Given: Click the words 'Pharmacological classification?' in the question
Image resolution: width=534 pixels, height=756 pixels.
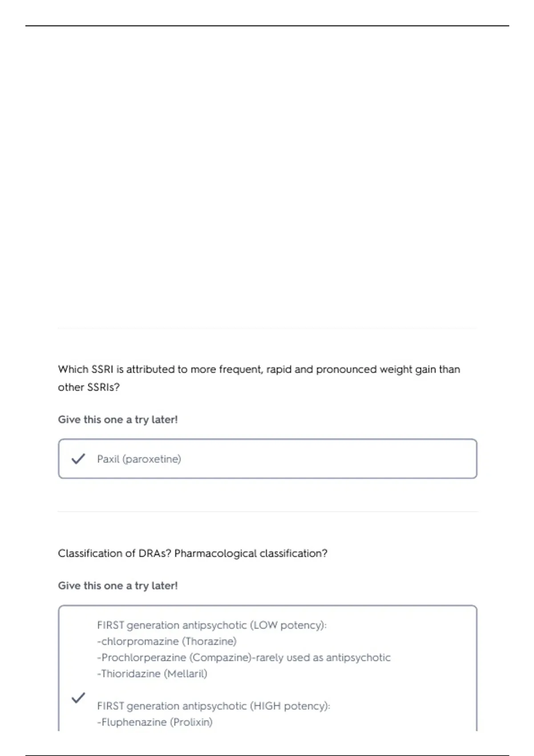Looking at the screenshot, I should (x=251, y=553).
